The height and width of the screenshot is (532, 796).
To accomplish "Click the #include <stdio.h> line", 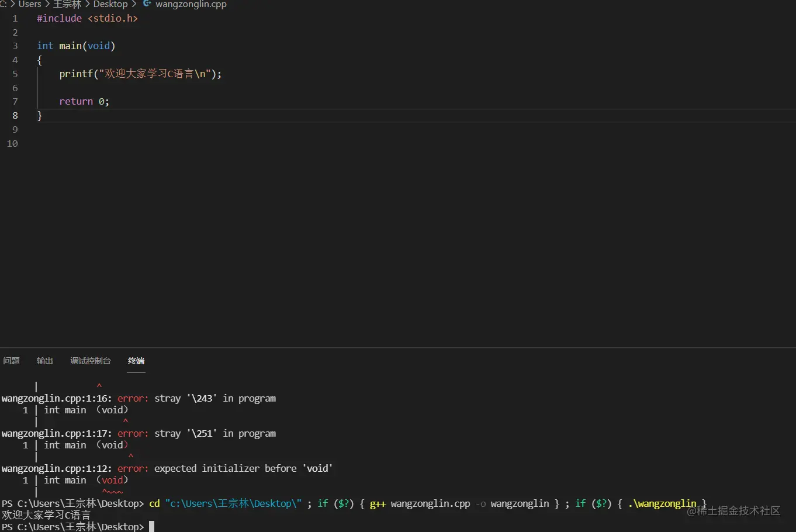I will click(x=88, y=18).
